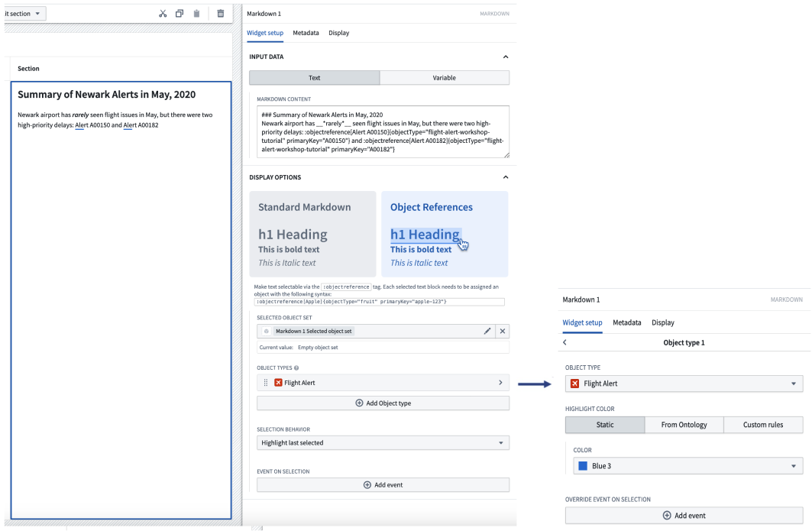Click the drag handle beside Flight Alert
Viewport: 812px width, 531px height.
266,383
